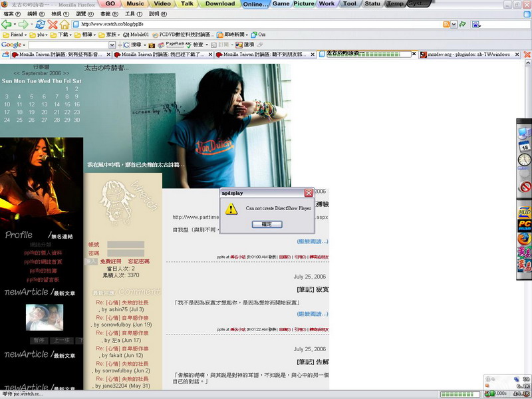Click the PCDVD bookmark

click(x=184, y=35)
